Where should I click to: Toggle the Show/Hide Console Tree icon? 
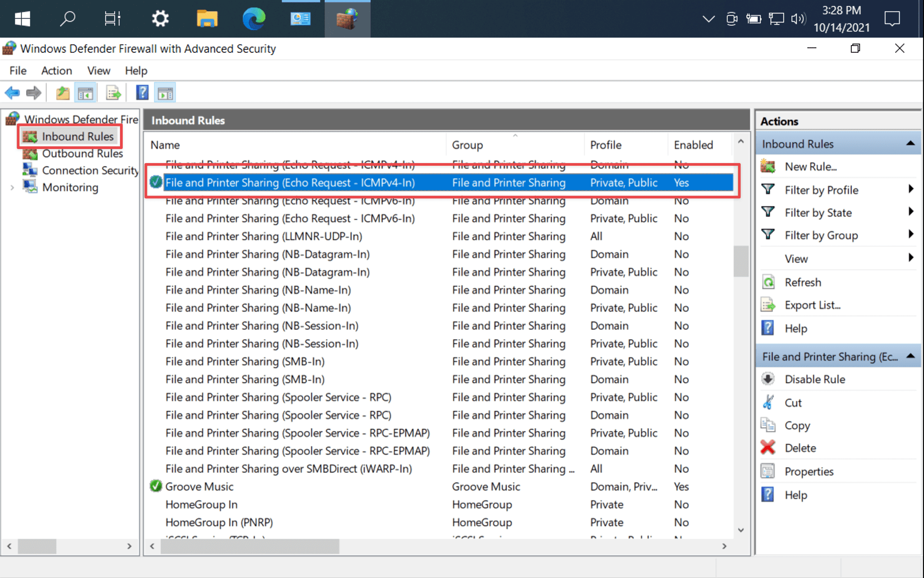[x=85, y=93]
